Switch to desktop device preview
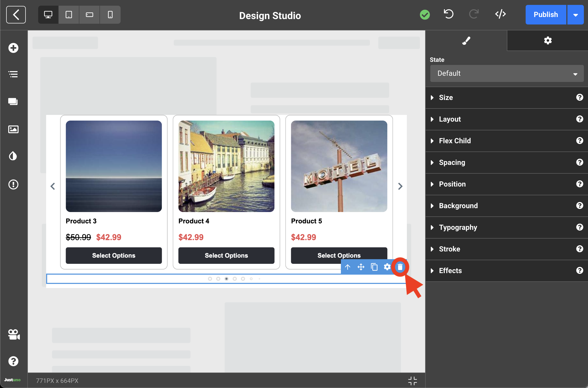This screenshot has width=588, height=388. [48, 15]
